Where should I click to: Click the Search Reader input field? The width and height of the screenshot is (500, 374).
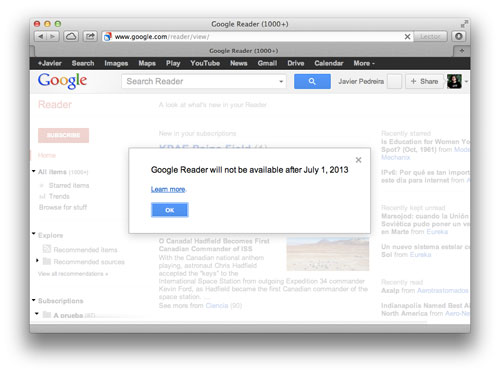click(199, 81)
